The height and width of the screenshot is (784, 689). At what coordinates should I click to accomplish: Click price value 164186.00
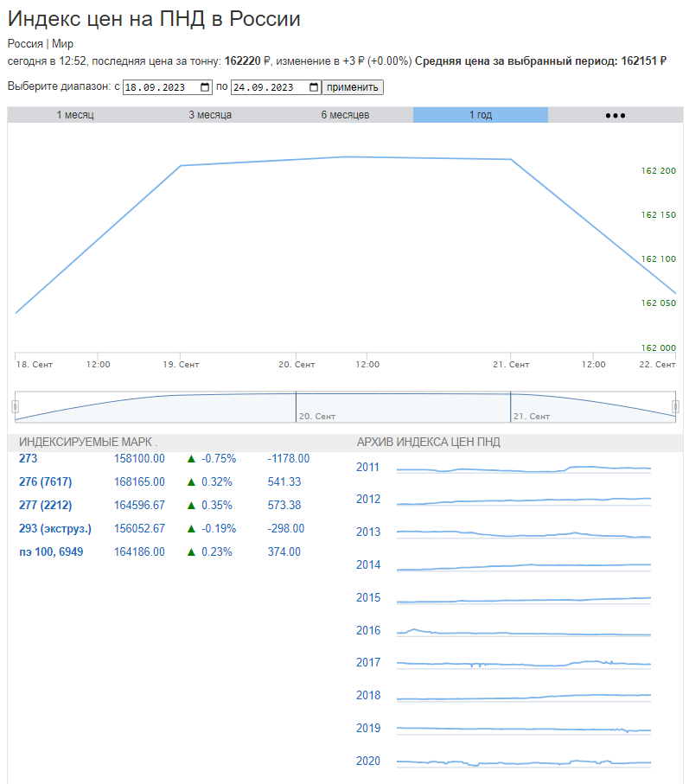(139, 552)
